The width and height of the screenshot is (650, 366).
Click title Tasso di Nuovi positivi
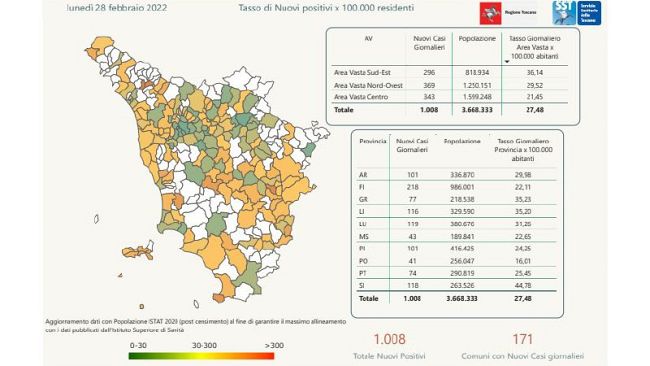(326, 8)
